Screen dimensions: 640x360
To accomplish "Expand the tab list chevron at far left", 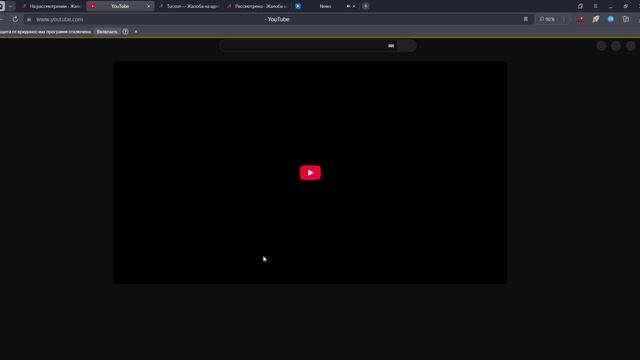I will tap(11, 6).
